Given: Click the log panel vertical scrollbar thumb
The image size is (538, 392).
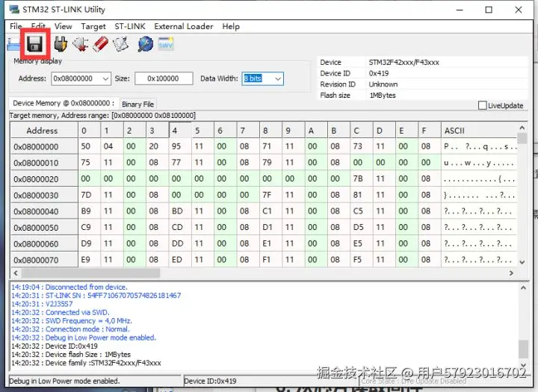Looking at the screenshot, I should (x=523, y=349).
